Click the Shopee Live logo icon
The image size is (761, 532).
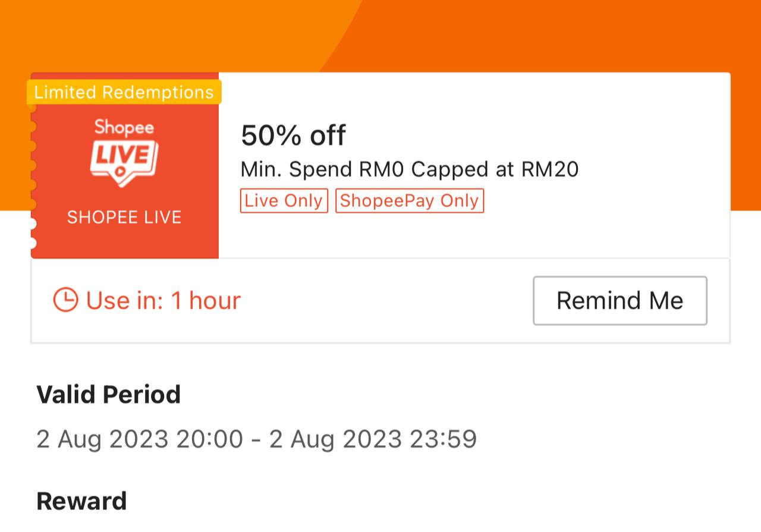[124, 153]
